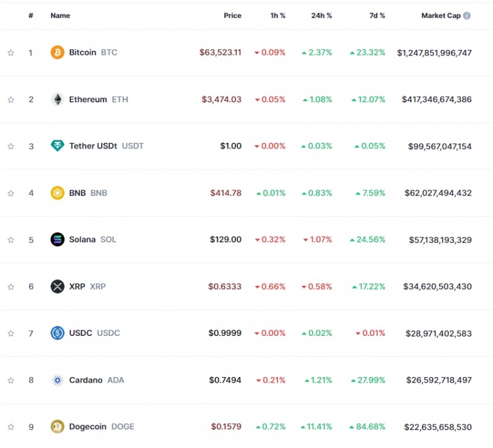The width and height of the screenshot is (493, 448).
Task: Open the Ethereum ETH coin page link
Action: tap(88, 99)
